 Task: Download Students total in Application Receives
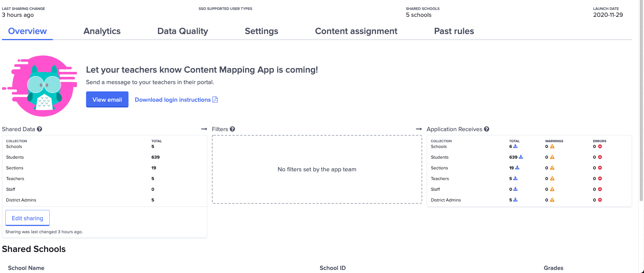click(521, 157)
